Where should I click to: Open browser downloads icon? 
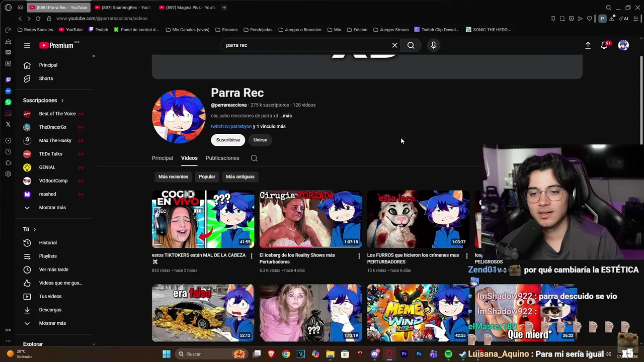611,19
